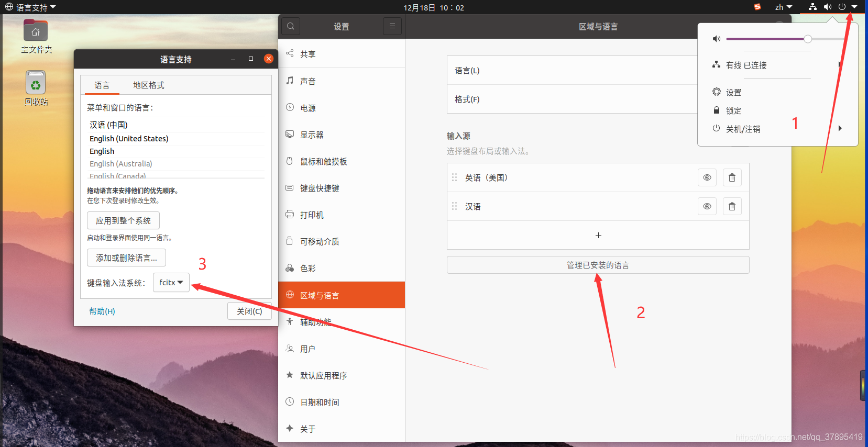
Task: Open the 回收站 trash desktop icon
Action: point(36,88)
